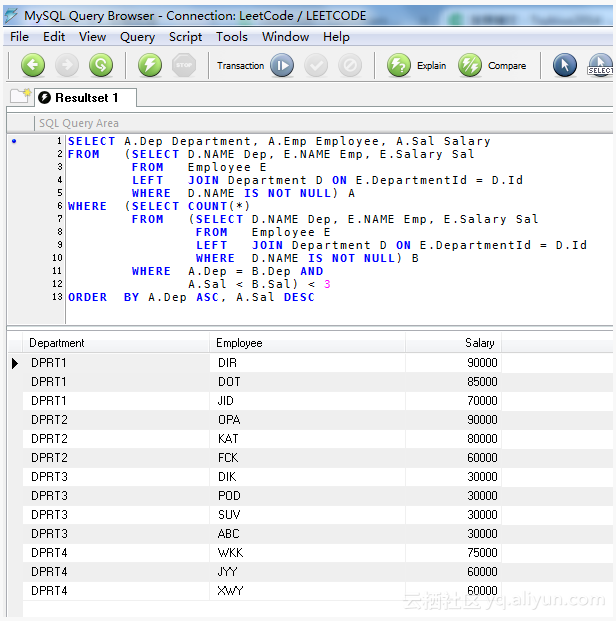Click the SQL Query Area label
This screenshot has width=616, height=621.
pos(78,123)
